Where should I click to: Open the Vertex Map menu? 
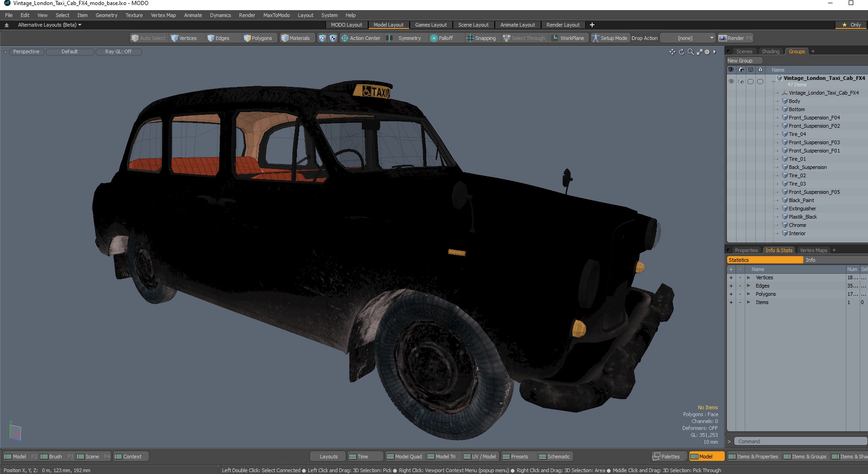[163, 15]
